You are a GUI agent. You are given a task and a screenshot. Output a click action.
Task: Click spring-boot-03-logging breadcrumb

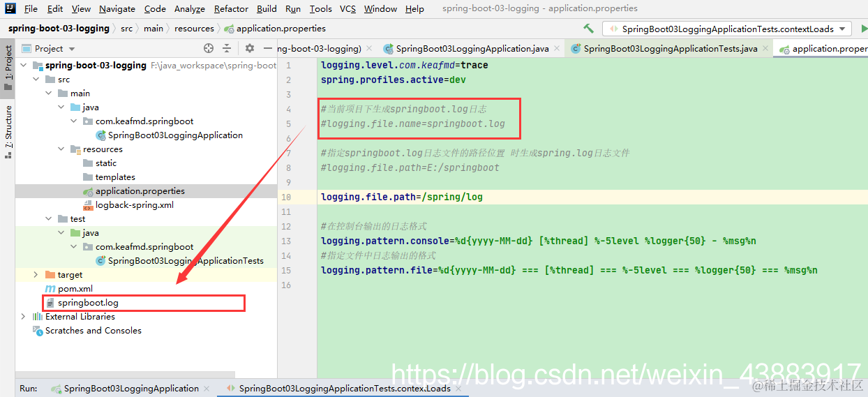point(59,29)
